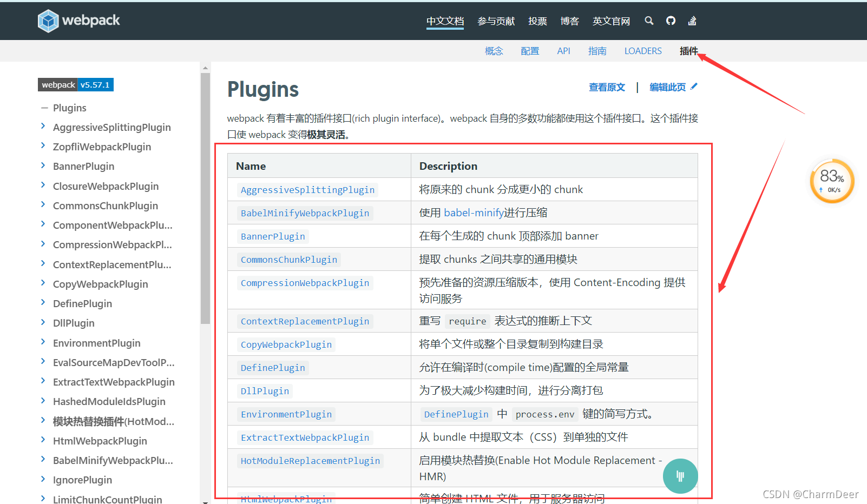Image resolution: width=867 pixels, height=504 pixels.
Task: Open DllPlugin table link
Action: click(x=265, y=391)
